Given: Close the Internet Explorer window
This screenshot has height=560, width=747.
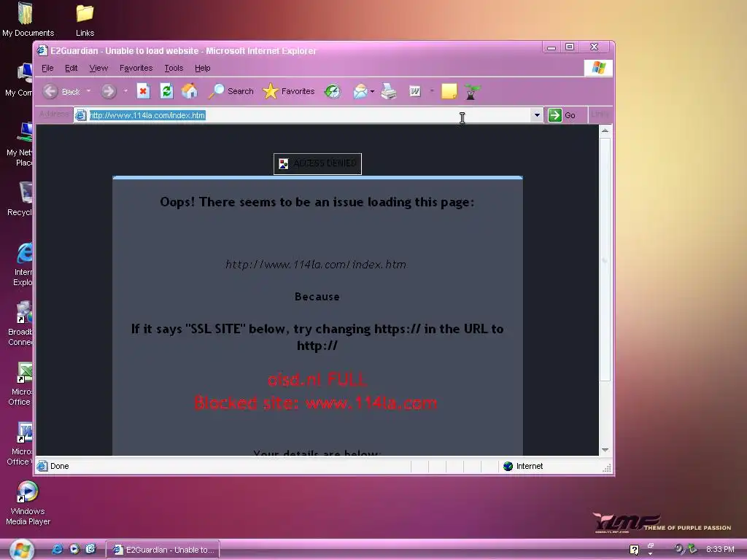Looking at the screenshot, I should pos(594,47).
